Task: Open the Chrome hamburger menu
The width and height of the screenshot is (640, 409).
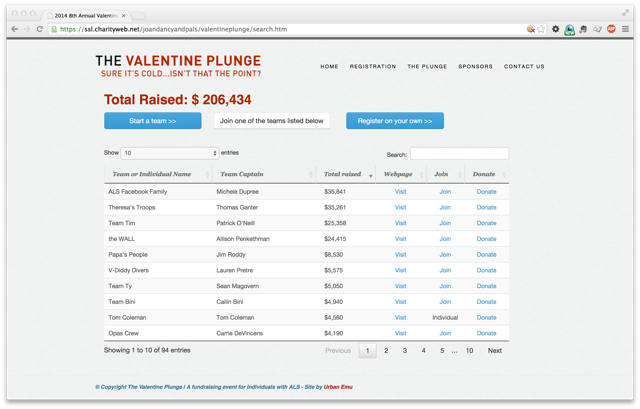Action: coord(626,29)
